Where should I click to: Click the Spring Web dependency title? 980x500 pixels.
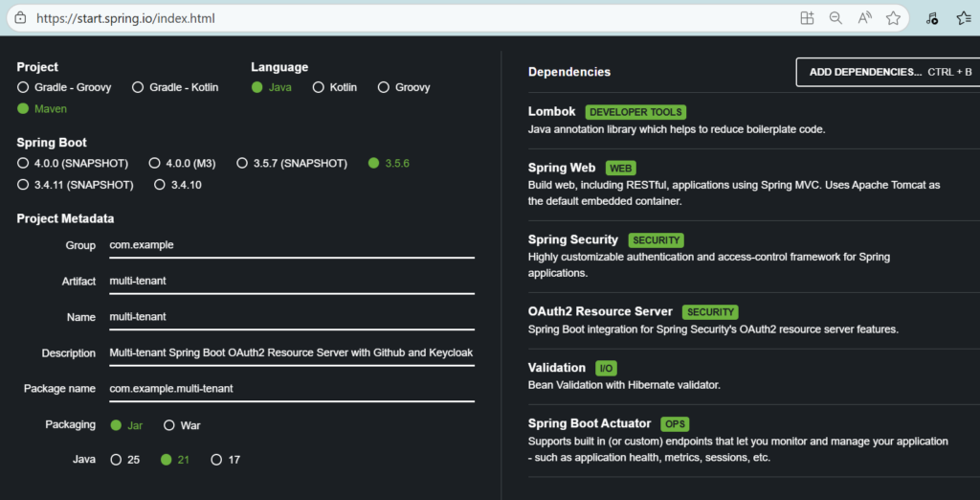pos(561,168)
